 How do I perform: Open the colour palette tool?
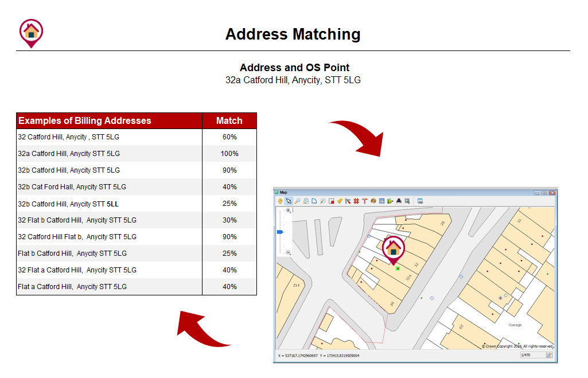(x=373, y=201)
